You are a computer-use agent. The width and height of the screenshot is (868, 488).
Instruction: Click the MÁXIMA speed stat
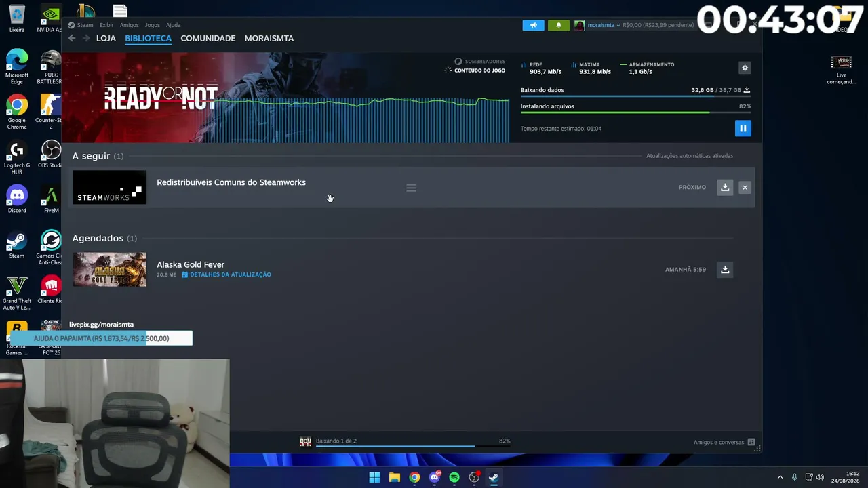tap(591, 68)
